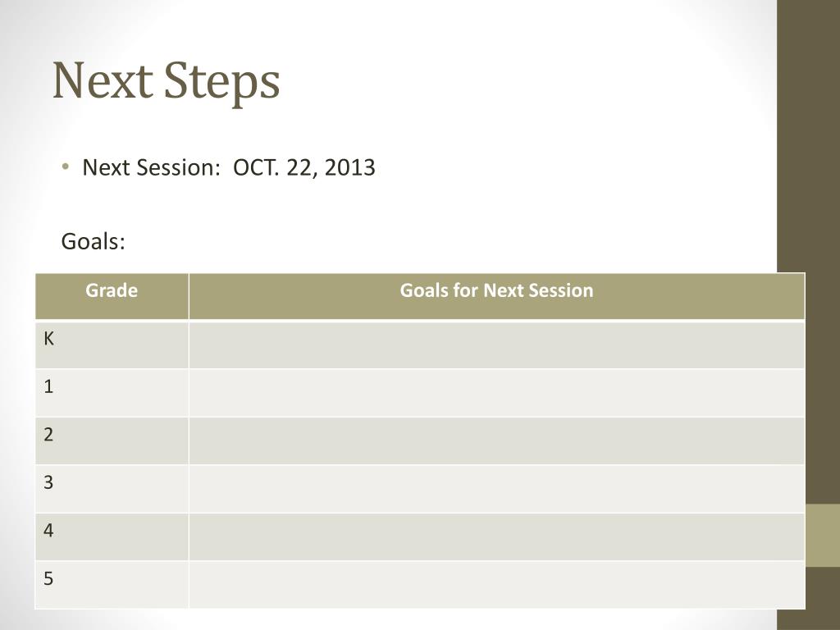Click the grade 4 row cell
840x630 pixels.
[112, 536]
